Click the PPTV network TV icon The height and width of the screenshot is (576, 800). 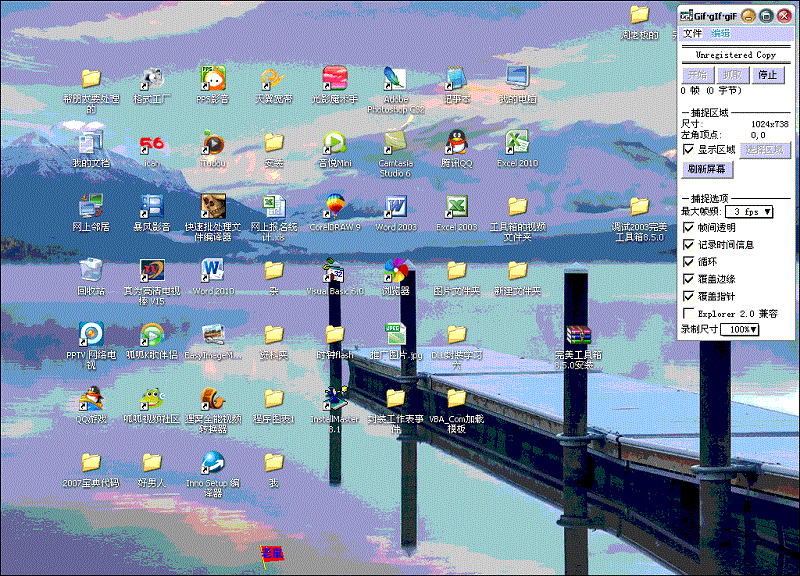coord(91,334)
